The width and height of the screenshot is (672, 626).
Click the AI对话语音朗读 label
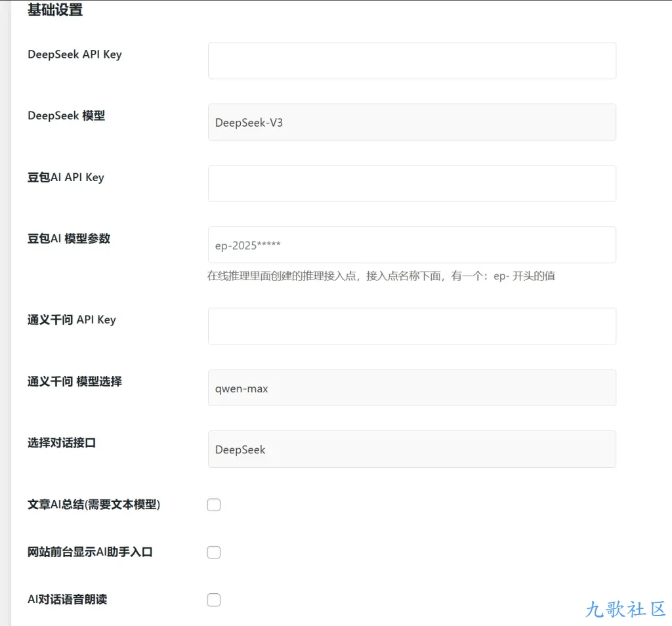(x=68, y=600)
